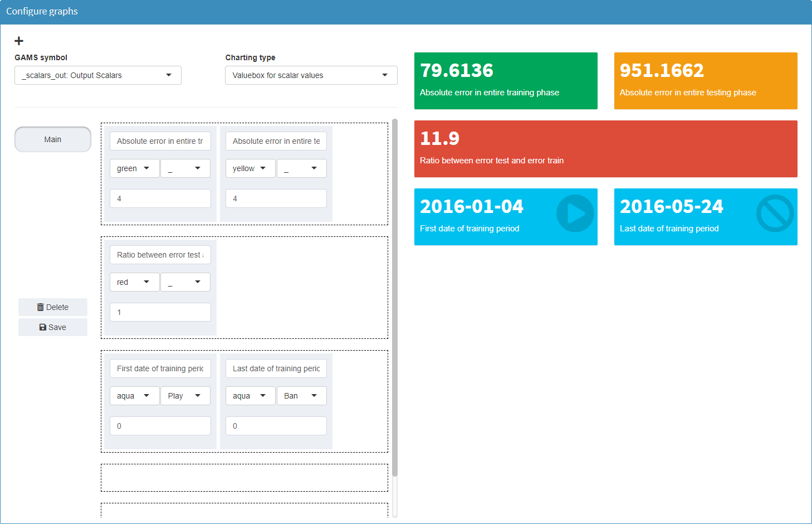Image resolution: width=812 pixels, height=524 pixels.
Task: Open the red color dropdown for the ratio box
Action: coord(134,282)
